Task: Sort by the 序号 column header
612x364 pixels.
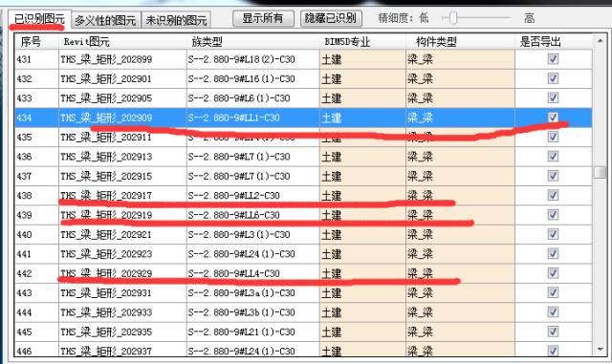Action: (x=36, y=41)
